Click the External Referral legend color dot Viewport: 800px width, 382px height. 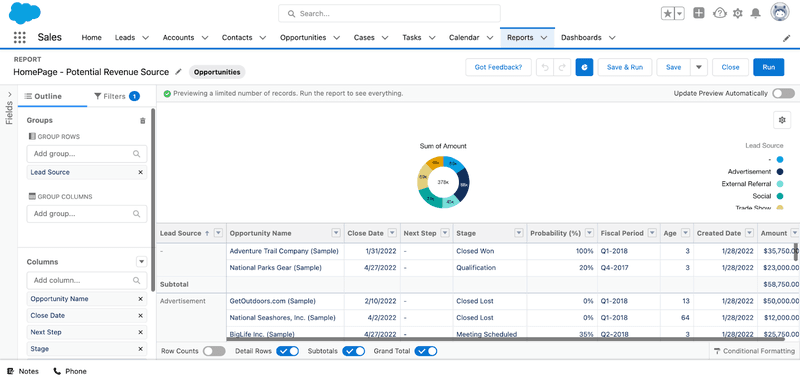click(x=780, y=184)
